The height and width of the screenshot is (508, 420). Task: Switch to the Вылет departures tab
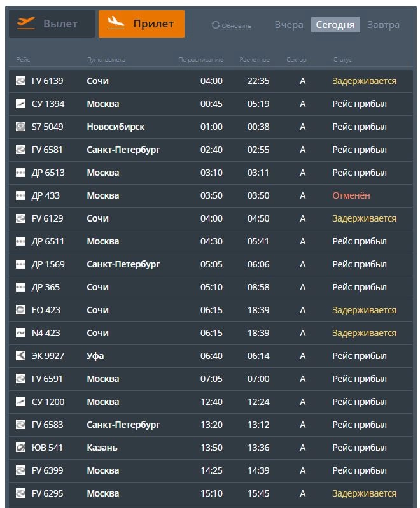(x=52, y=24)
